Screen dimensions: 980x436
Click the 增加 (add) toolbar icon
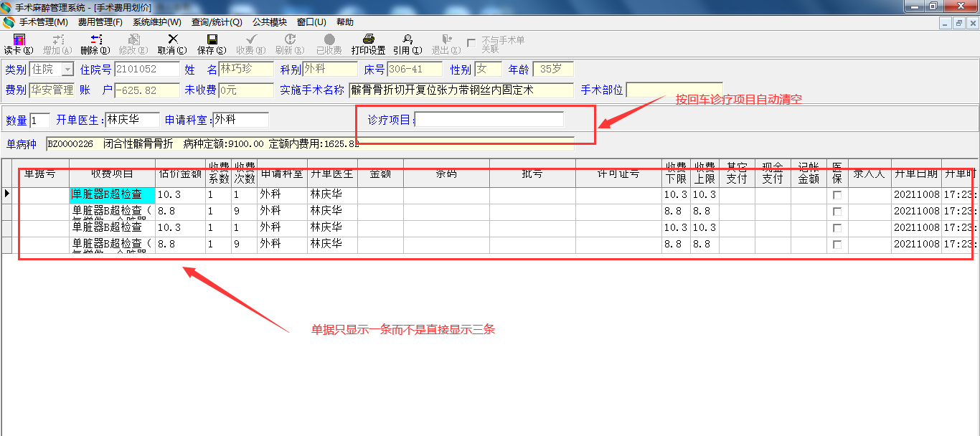58,39
